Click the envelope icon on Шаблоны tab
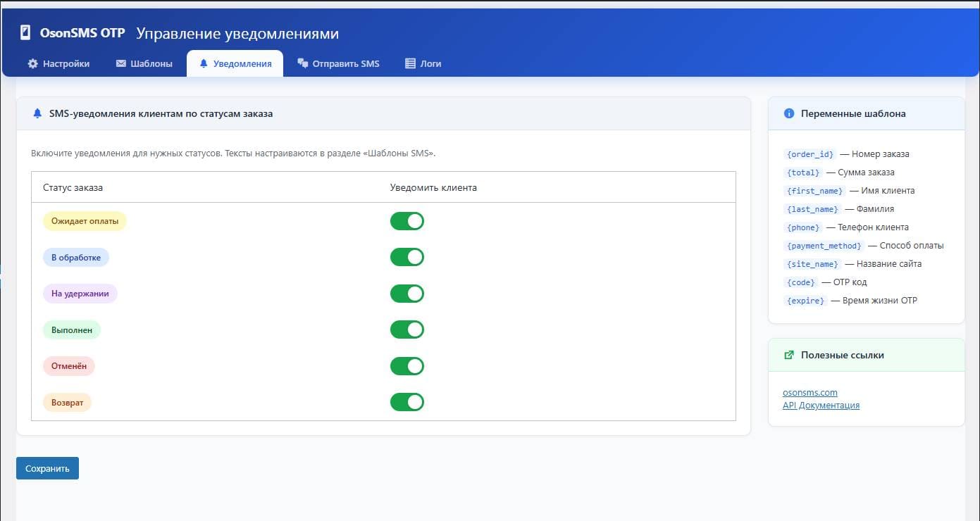This screenshot has width=980, height=521. (120, 63)
